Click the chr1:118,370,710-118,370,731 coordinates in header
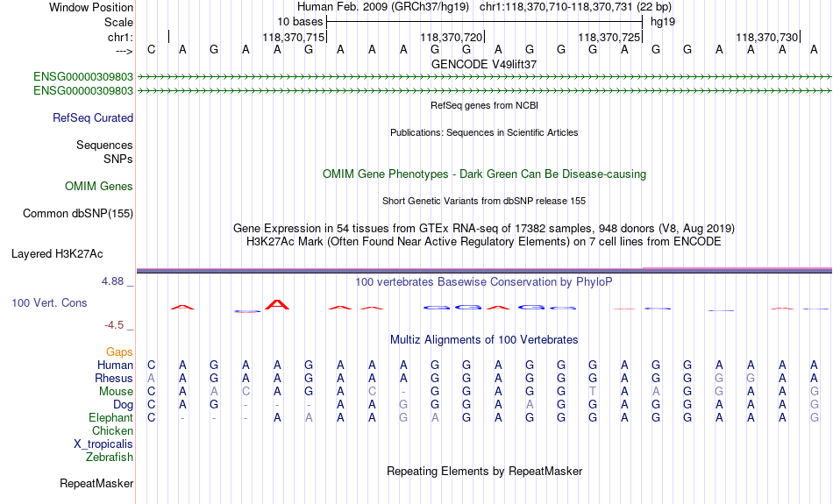The height and width of the screenshot is (504, 833). (556, 7)
